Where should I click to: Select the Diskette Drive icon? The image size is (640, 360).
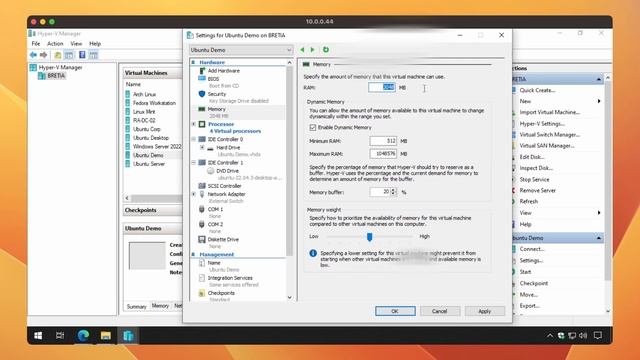(202, 240)
